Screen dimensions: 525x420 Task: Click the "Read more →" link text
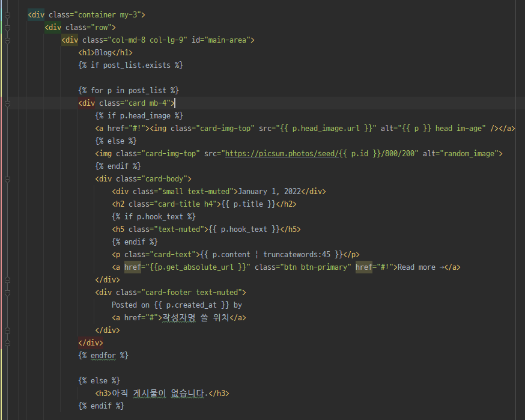pos(421,267)
